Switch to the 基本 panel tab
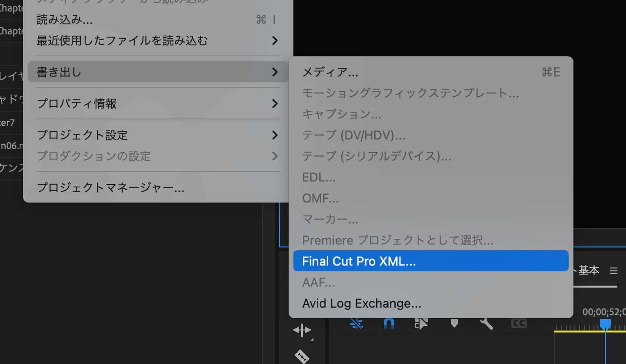The width and height of the screenshot is (626, 364). pos(588,270)
